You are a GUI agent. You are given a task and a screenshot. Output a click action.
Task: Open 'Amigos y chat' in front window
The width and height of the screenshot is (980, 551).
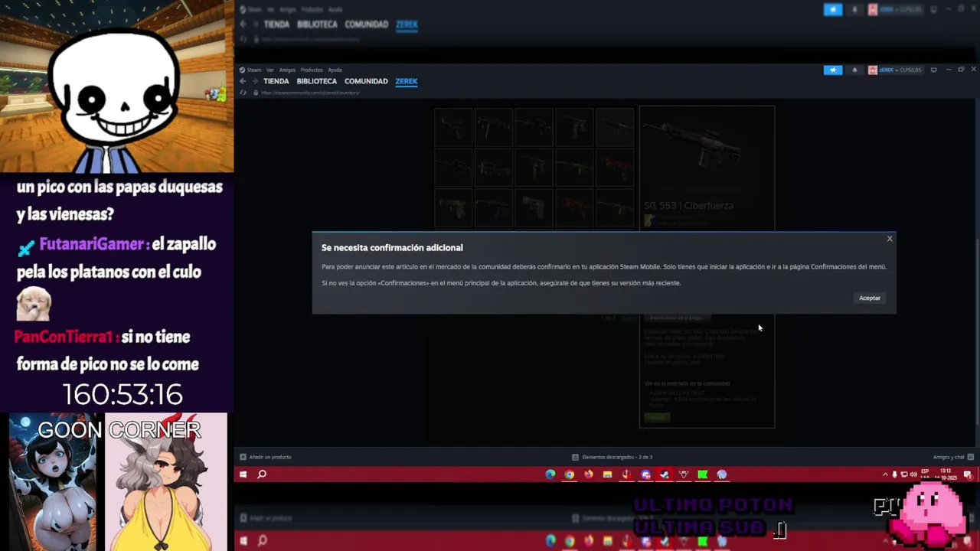click(x=949, y=457)
